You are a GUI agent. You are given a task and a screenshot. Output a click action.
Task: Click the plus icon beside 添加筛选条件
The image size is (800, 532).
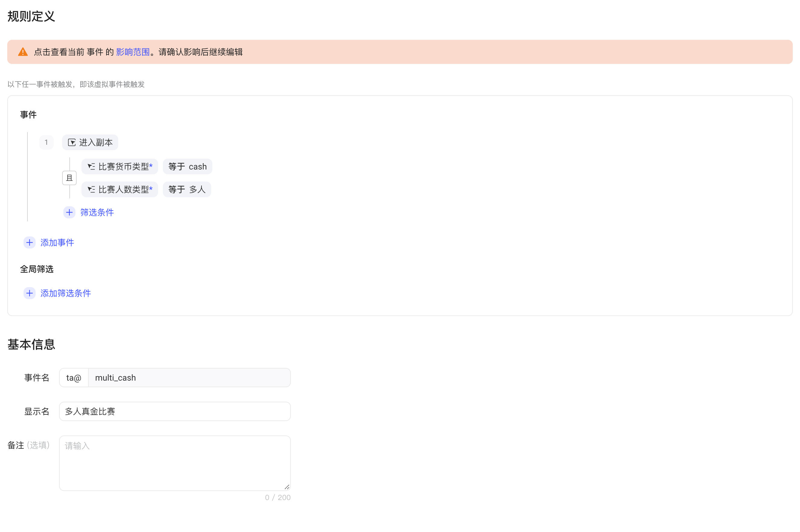(30, 293)
